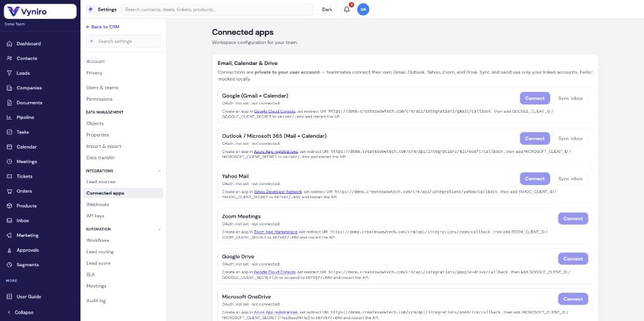644x321 pixels.
Task: Go to Users & teams settings
Action: 103,87
